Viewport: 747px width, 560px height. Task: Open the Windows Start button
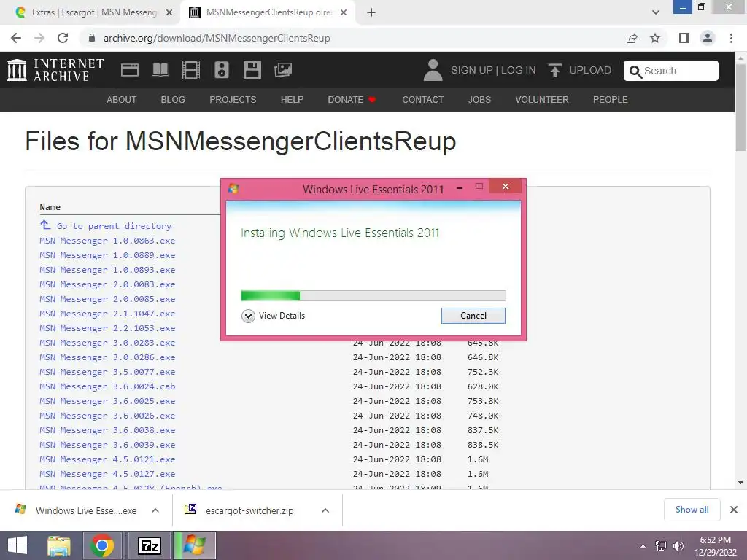click(x=18, y=545)
